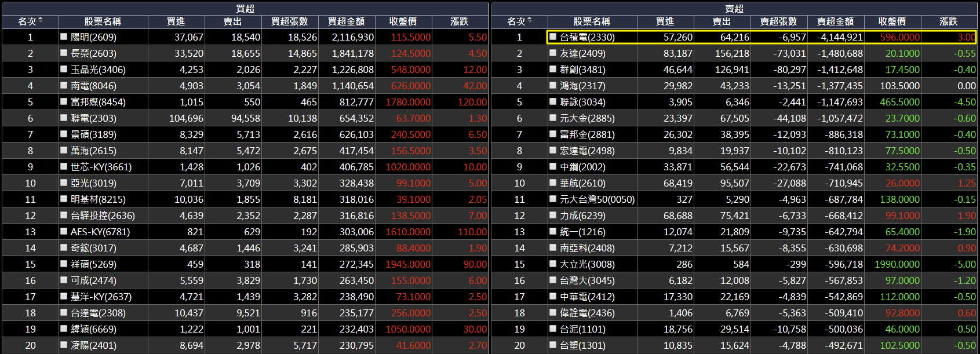Click the 賣超金額 value -4,144,921
Screen dimensions: 980x354
pos(840,37)
